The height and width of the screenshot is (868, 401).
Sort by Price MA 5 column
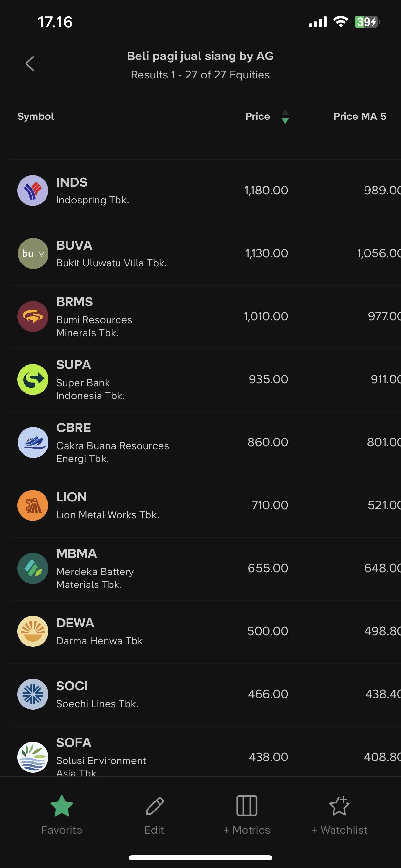tap(360, 116)
